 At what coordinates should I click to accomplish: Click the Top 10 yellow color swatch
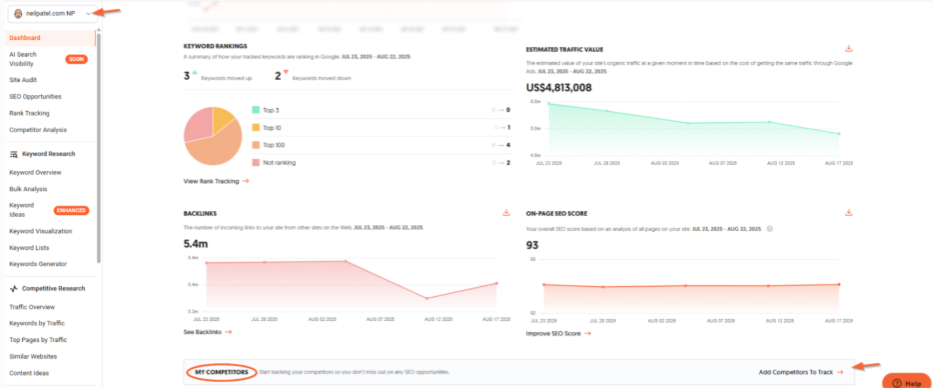pos(255,127)
